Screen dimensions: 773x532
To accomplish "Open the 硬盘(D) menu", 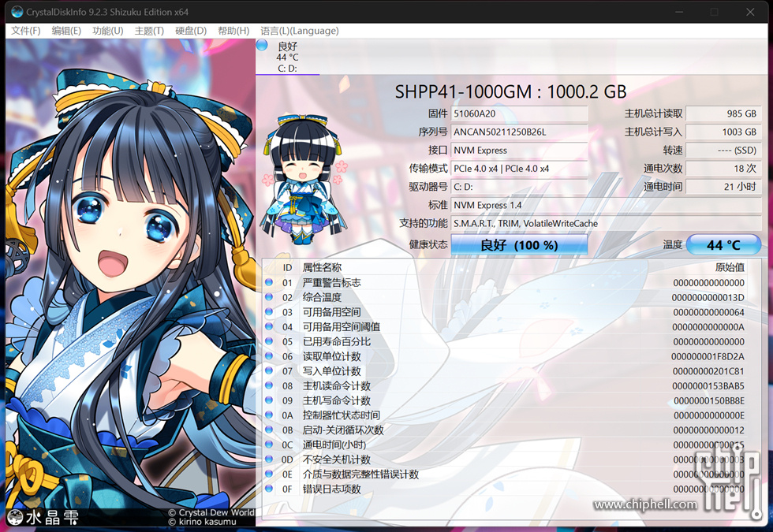I will pyautogui.click(x=191, y=31).
